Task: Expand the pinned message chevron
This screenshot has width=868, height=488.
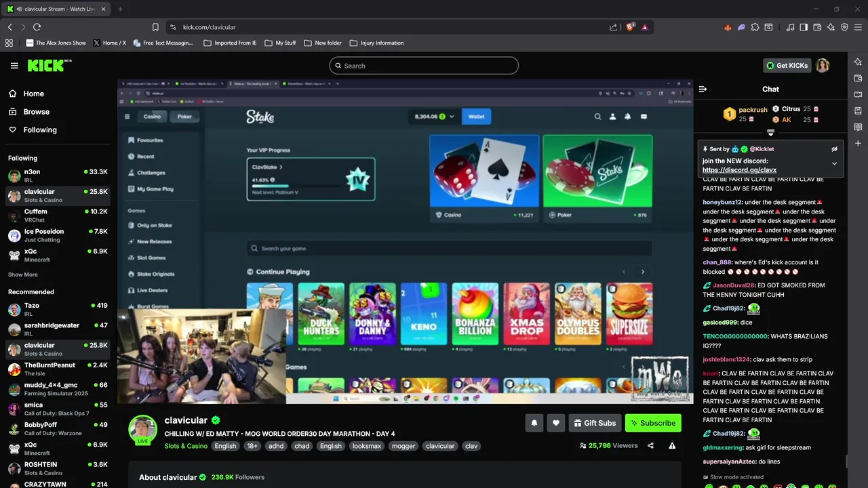Action: pyautogui.click(x=835, y=163)
